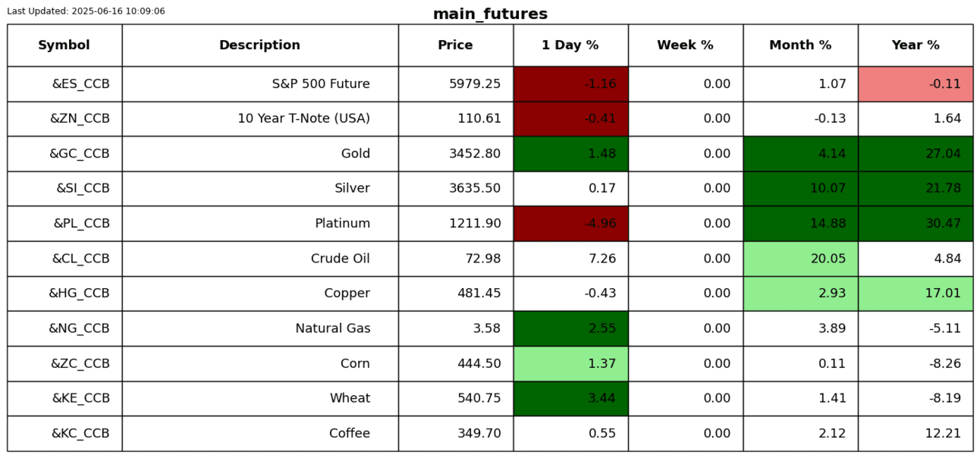Select the Price column header
This screenshot has width=980, height=458.
(x=455, y=45)
